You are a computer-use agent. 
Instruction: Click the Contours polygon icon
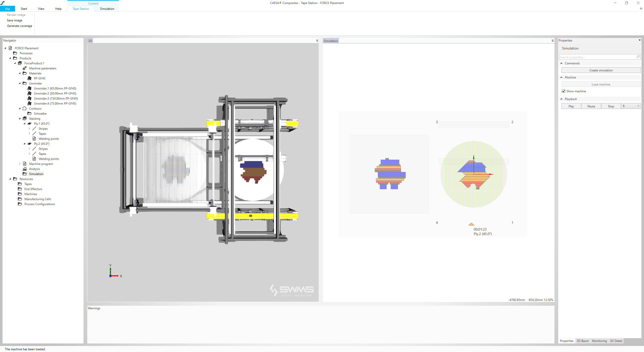tap(25, 108)
